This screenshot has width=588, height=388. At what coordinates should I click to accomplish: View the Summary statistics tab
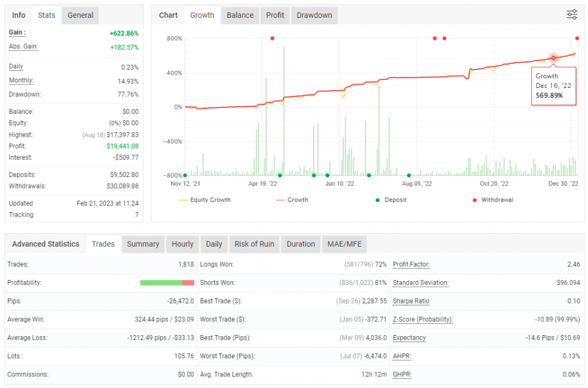(142, 244)
